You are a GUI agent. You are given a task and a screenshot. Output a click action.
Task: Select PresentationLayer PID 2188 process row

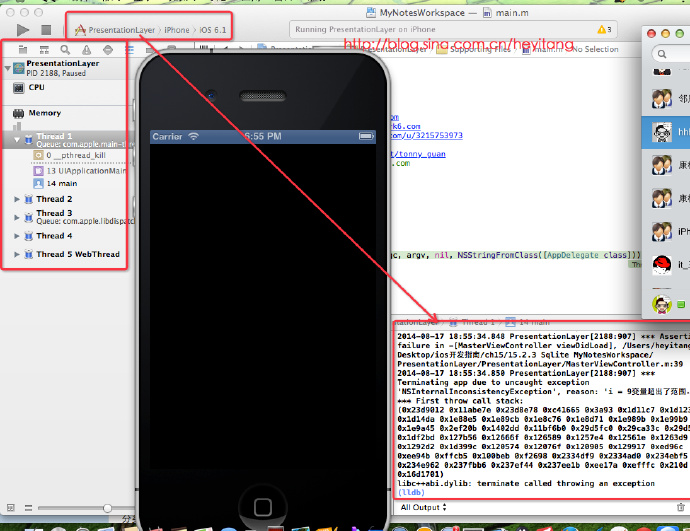point(65,68)
